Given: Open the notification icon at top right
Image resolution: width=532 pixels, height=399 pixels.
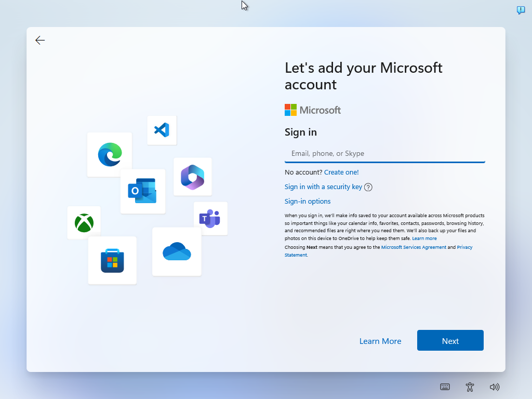Looking at the screenshot, I should [x=520, y=10].
